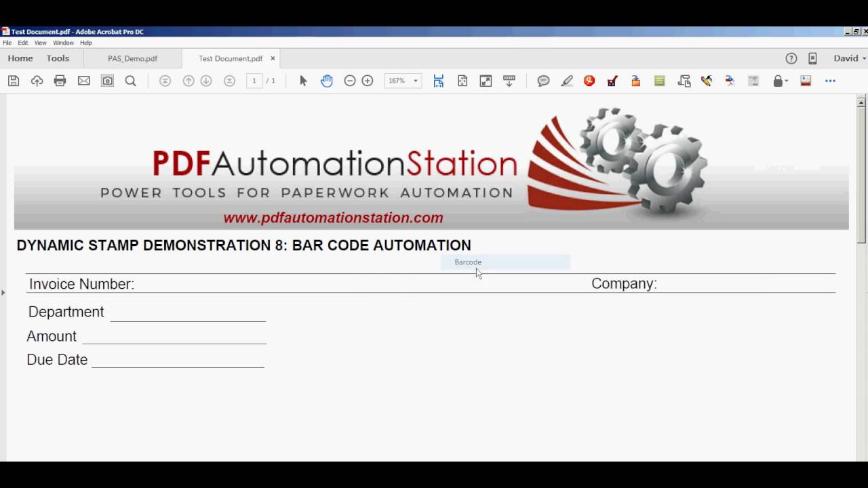Go to first page icon
Viewport: 868px width, 488px height.
tap(165, 81)
